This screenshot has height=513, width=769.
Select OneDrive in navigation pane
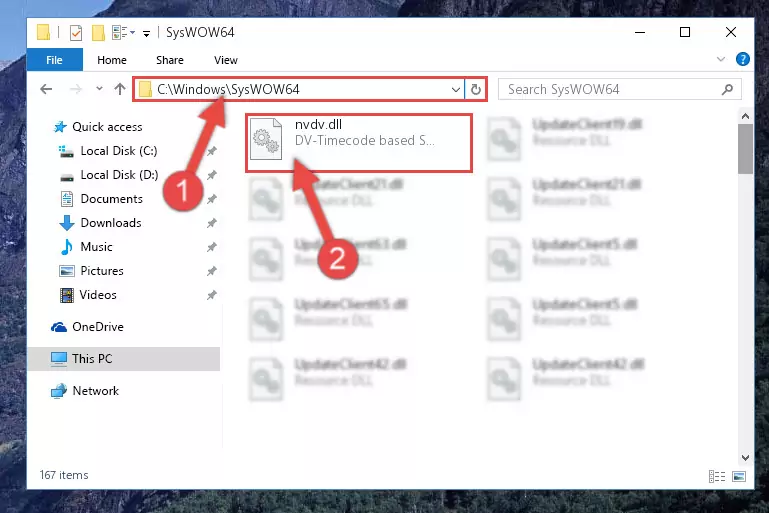98,327
